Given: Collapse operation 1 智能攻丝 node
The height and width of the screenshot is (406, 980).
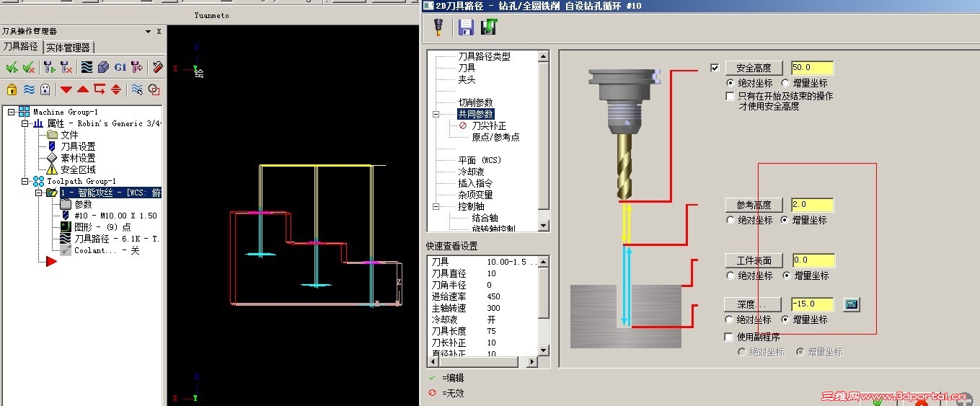Looking at the screenshot, I should coord(39,193).
